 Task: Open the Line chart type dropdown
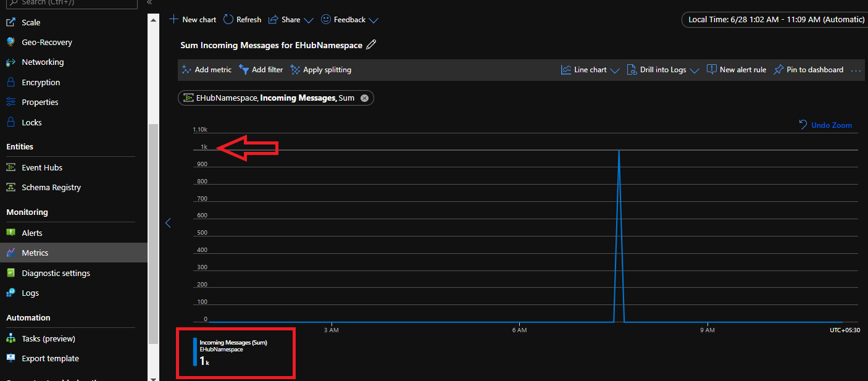coord(590,70)
